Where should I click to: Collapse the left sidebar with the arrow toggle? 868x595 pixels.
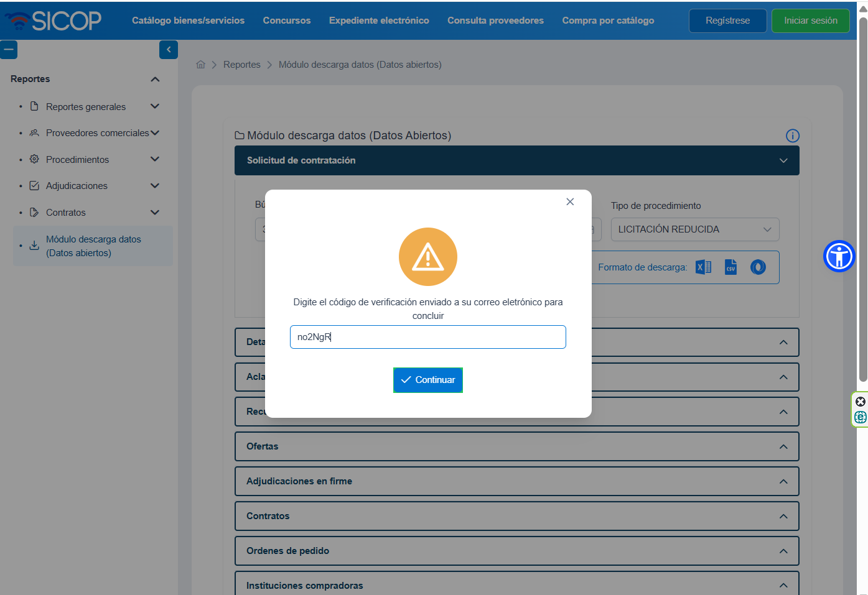[x=168, y=50]
